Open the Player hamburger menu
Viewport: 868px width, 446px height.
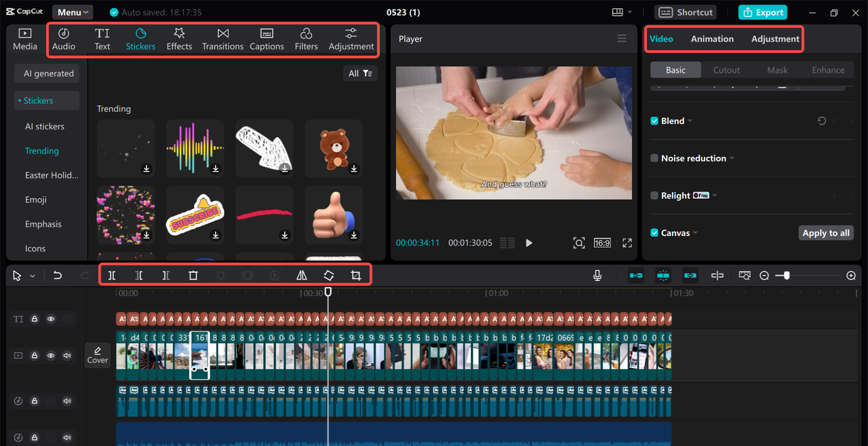click(622, 39)
